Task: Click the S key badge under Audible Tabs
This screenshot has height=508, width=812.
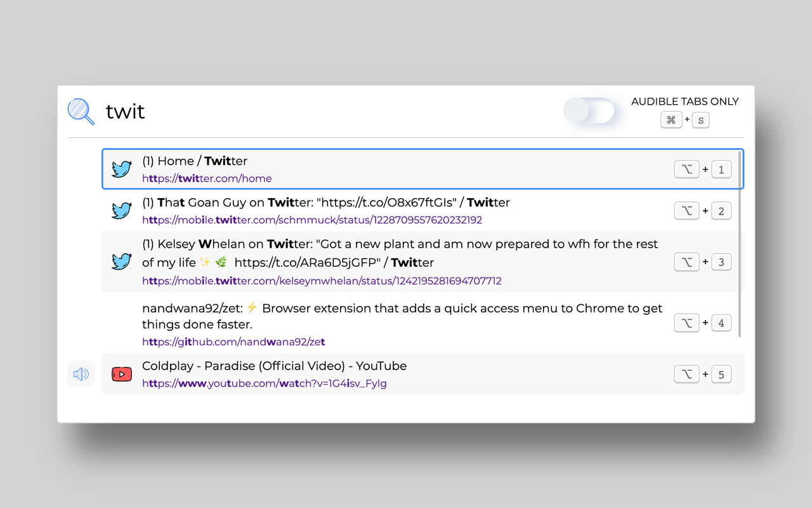Action: click(700, 119)
